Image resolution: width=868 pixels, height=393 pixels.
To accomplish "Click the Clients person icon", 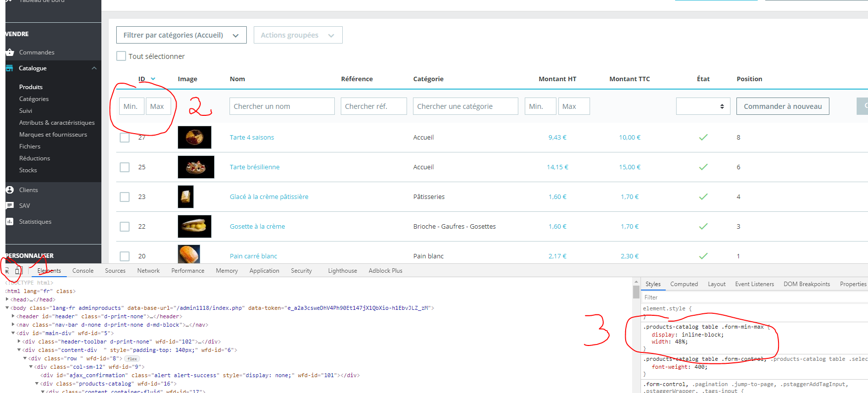I will (x=10, y=190).
